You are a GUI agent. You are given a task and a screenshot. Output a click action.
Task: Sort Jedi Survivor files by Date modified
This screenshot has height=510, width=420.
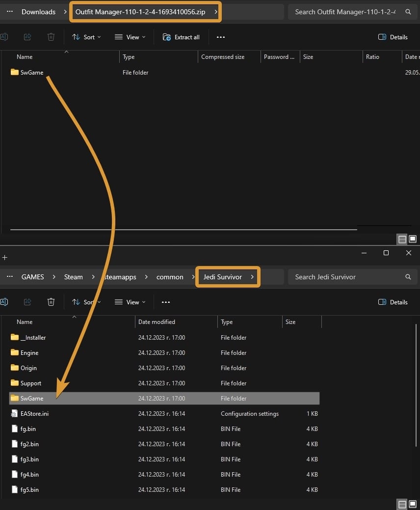coord(157,322)
